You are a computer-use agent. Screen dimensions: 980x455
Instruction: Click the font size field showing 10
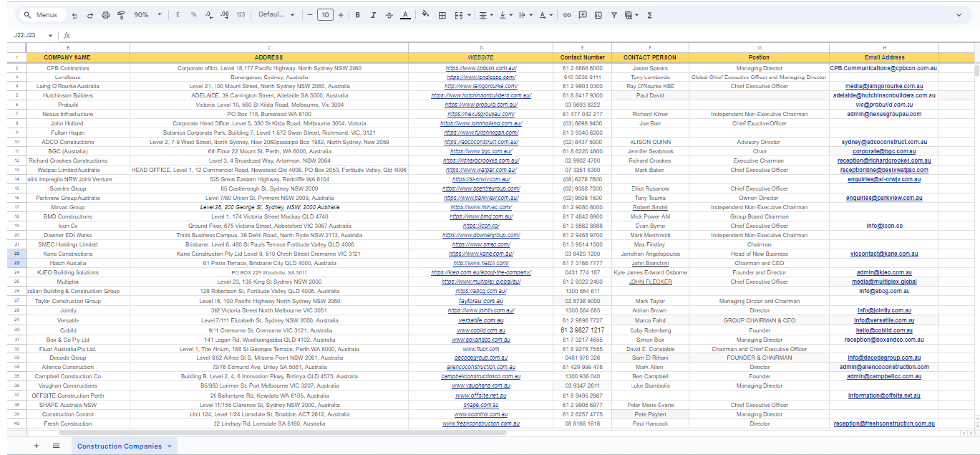pos(325,14)
